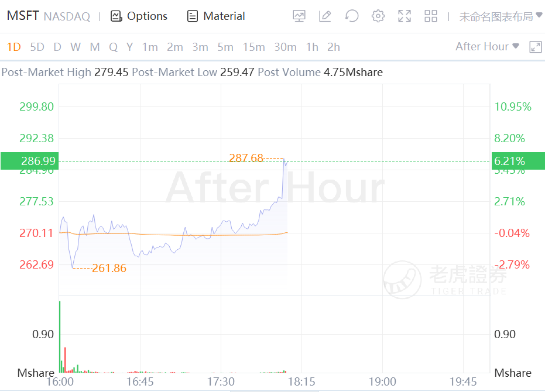Open chart settings gear

[x=378, y=16]
